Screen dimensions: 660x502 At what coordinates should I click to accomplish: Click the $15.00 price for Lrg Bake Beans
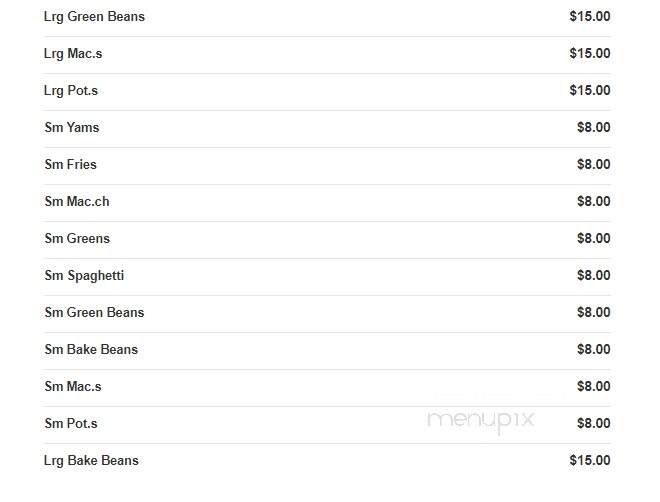tap(590, 460)
